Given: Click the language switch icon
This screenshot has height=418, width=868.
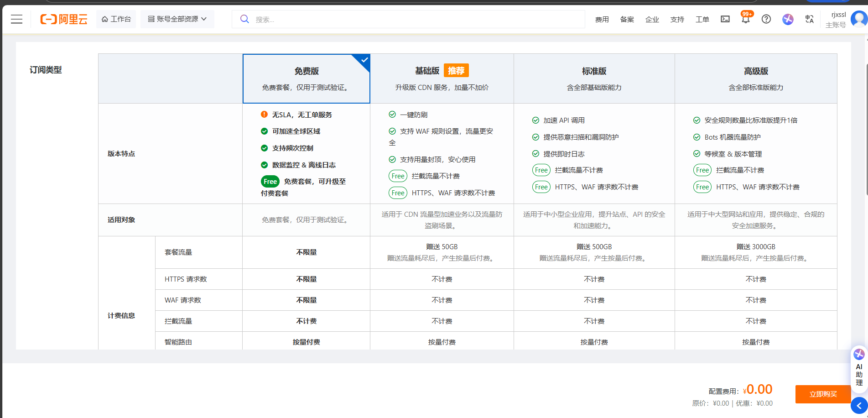Looking at the screenshot, I should [x=809, y=19].
